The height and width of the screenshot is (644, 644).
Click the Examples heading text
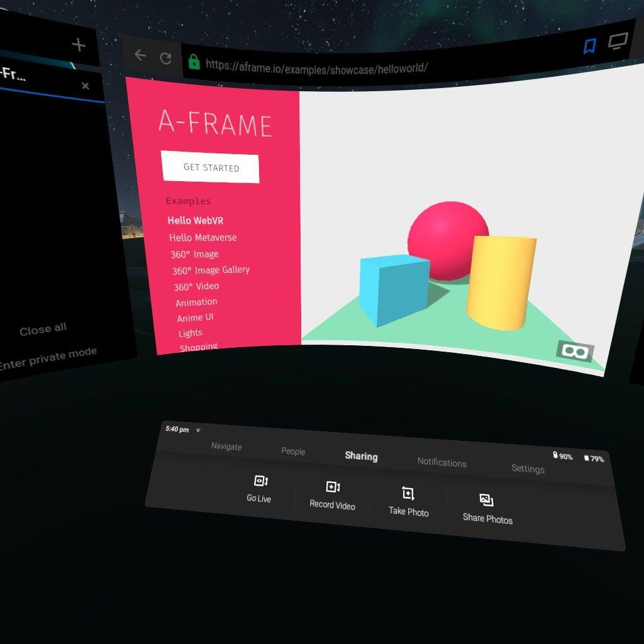(189, 201)
